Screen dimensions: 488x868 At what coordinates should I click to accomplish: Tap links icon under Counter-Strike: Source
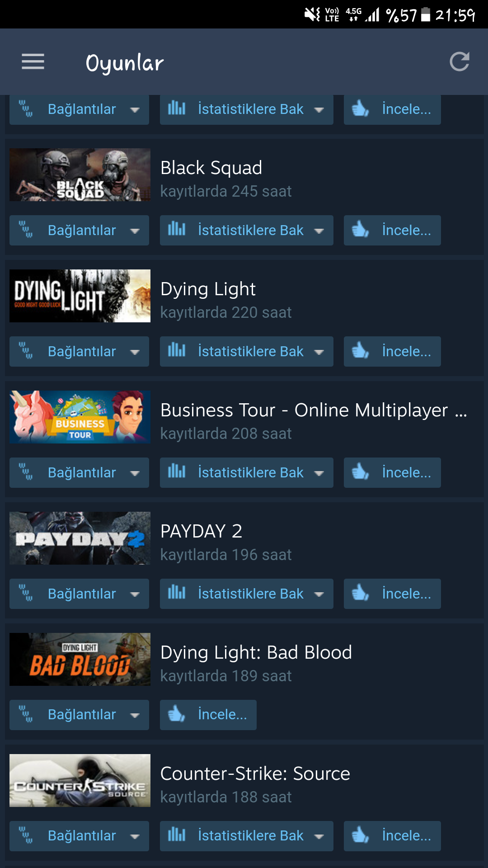[26, 836]
